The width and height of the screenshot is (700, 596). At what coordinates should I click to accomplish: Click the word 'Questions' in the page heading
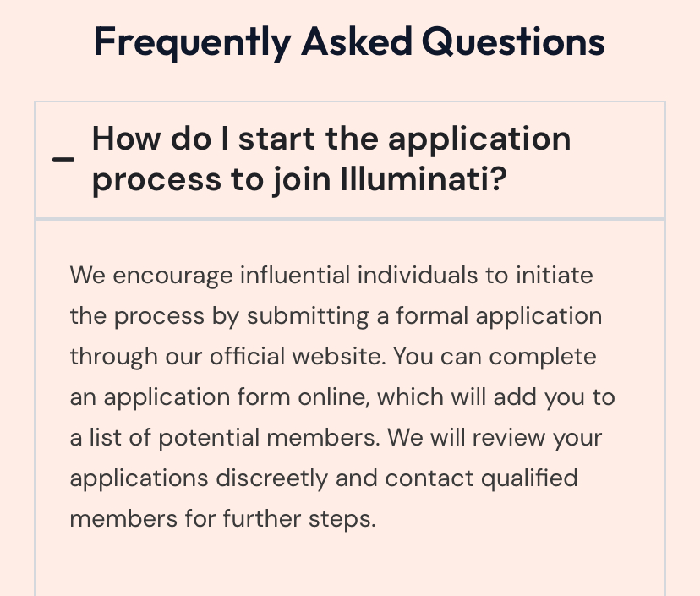(513, 42)
